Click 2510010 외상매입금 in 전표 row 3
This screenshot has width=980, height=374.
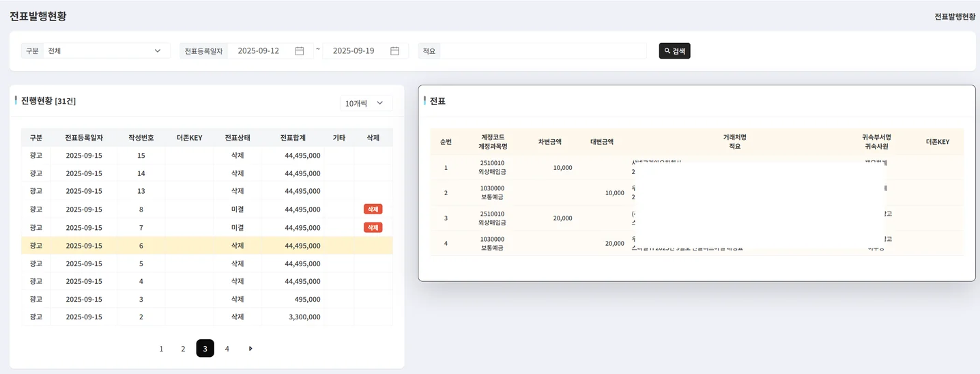click(492, 218)
